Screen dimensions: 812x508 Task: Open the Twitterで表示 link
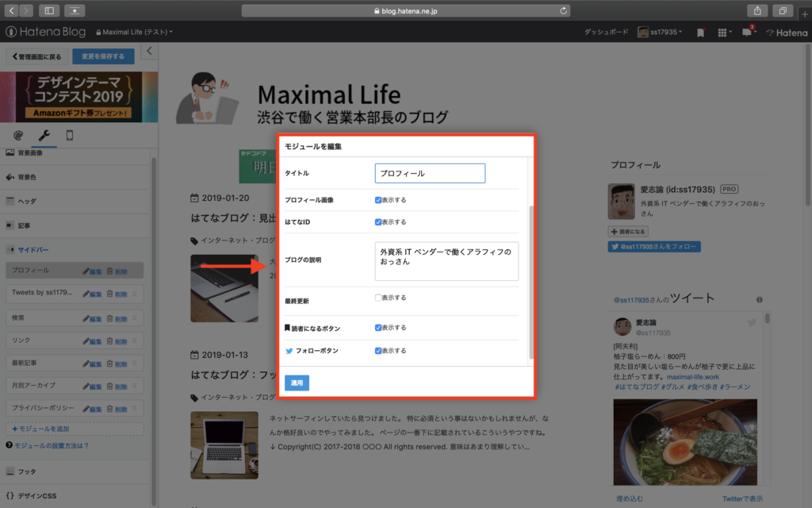coord(742,498)
